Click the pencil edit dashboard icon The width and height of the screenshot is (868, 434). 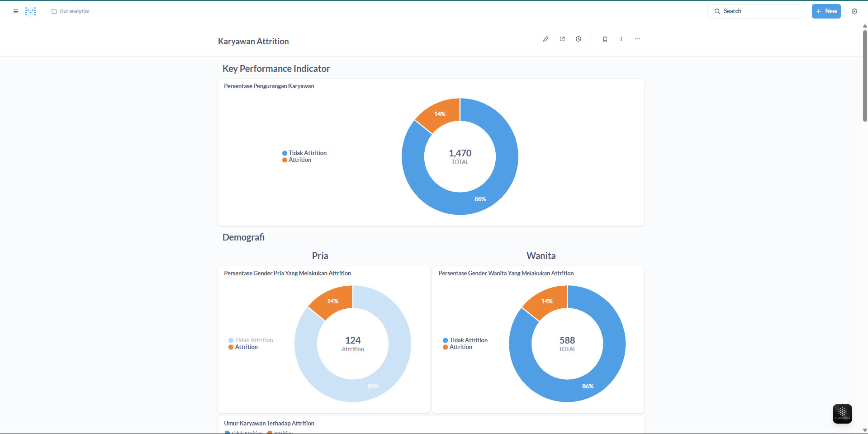click(x=546, y=39)
